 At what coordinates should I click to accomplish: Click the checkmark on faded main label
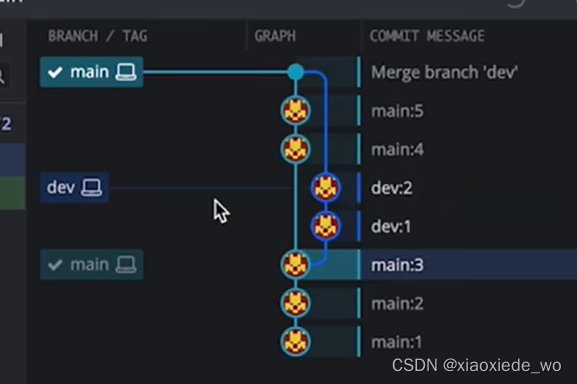[x=55, y=265]
